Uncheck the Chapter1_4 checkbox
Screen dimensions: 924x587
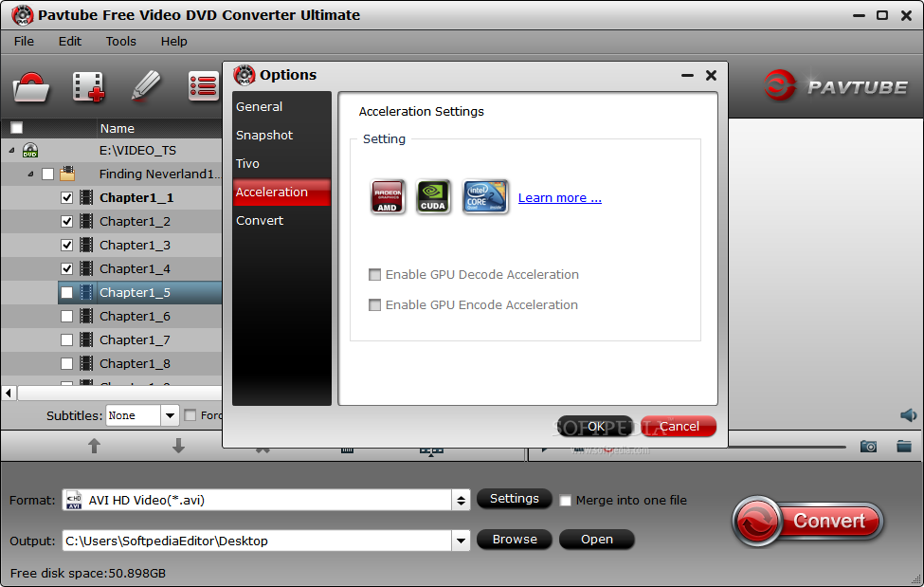[x=66, y=269]
